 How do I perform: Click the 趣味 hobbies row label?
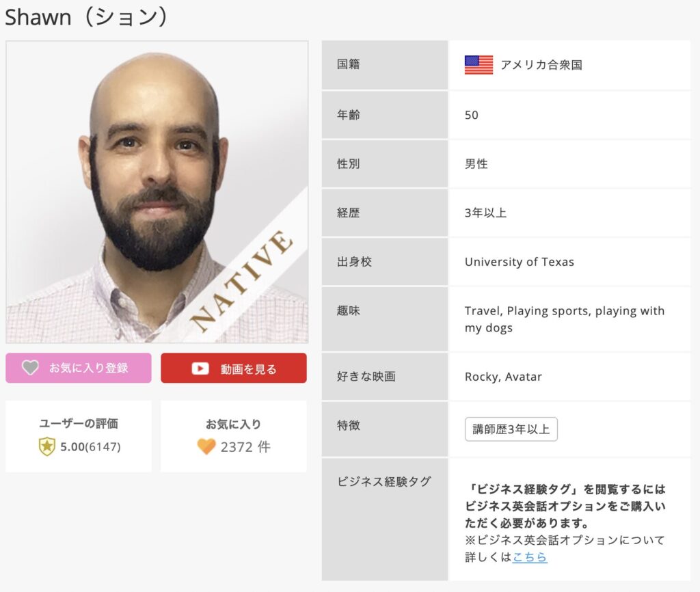pos(348,310)
